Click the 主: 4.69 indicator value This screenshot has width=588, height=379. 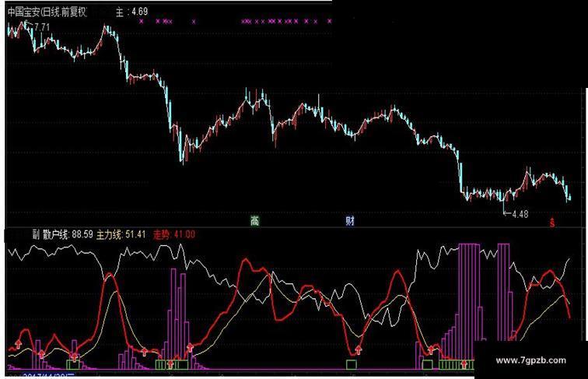131,12
